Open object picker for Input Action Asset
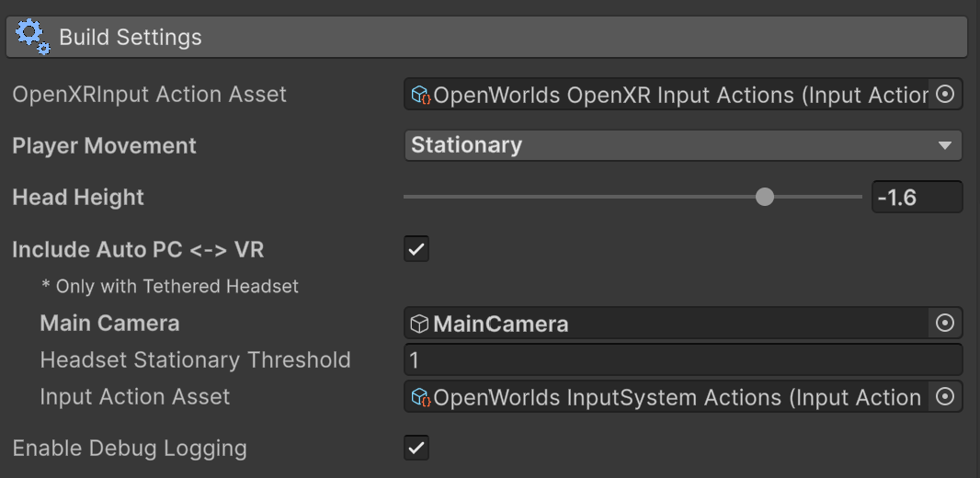The width and height of the screenshot is (980, 478). (x=944, y=397)
